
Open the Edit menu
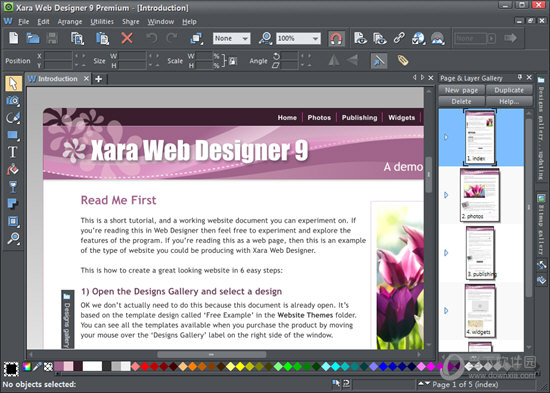(43, 22)
